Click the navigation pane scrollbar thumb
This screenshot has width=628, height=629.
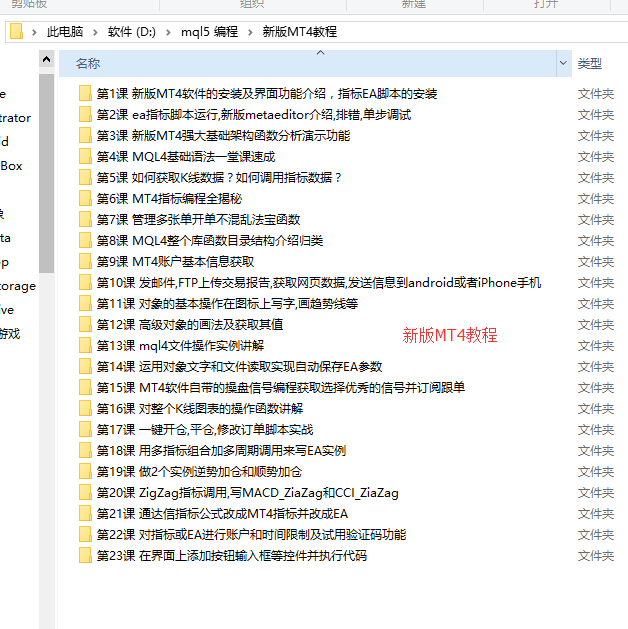[x=47, y=173]
